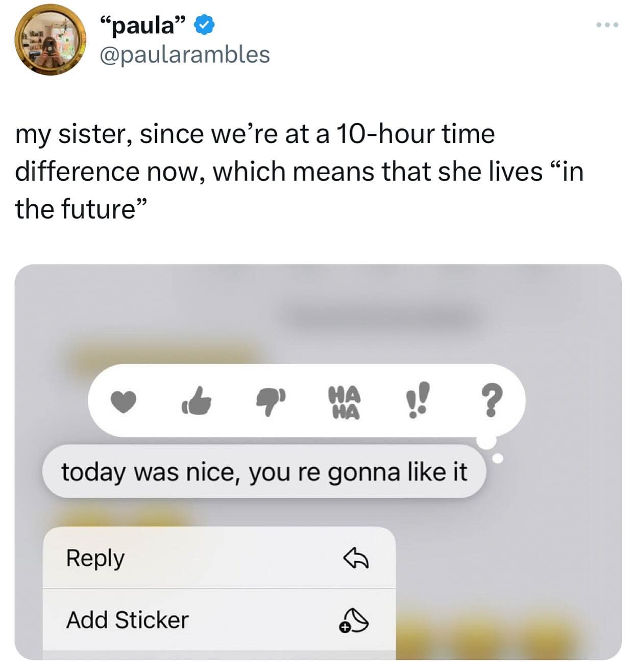React with the thumbs down tapback
Image resolution: width=636 pixels, height=672 pixels.
(x=271, y=401)
